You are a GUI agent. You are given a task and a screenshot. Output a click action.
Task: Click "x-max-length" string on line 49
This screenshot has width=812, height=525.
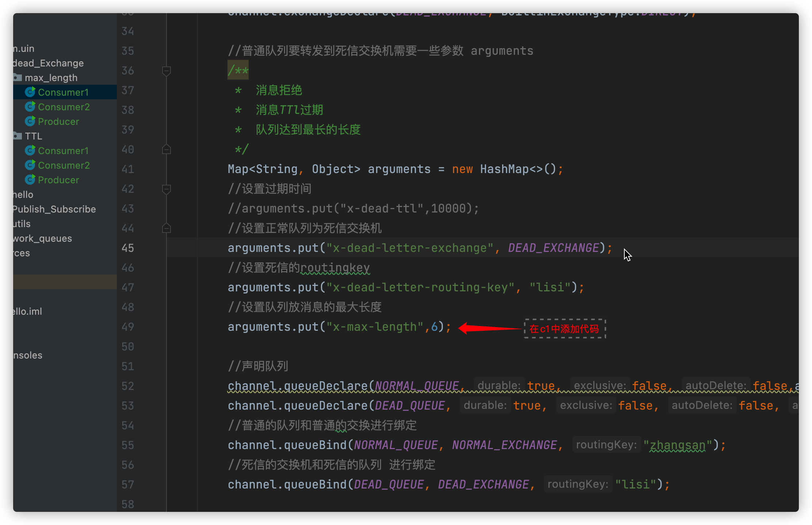tap(375, 327)
